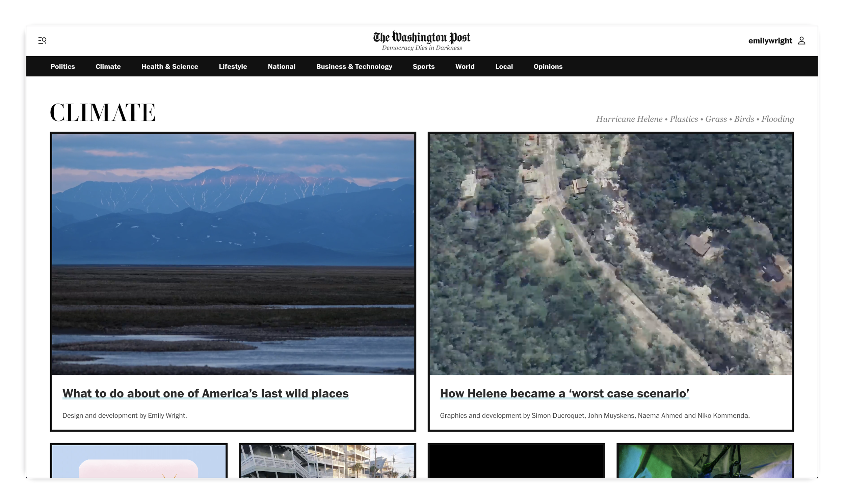The height and width of the screenshot is (504, 844).
Task: Open 'America's last wild places' headline
Action: click(205, 393)
